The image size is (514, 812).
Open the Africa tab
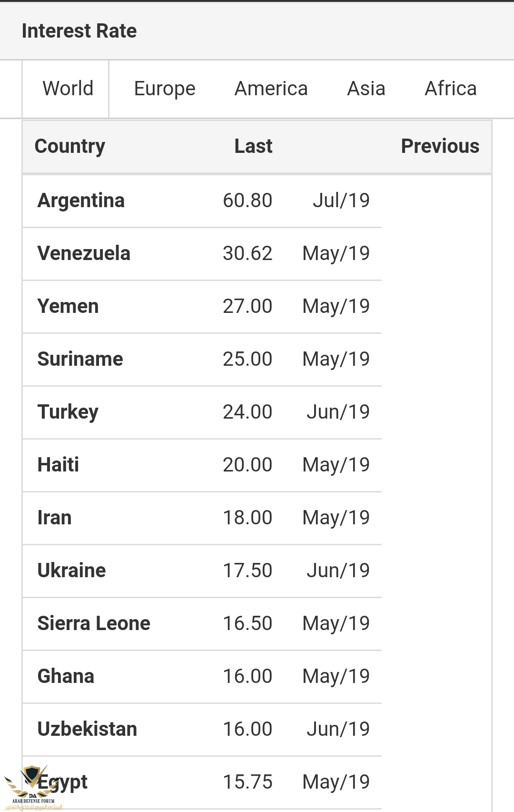pos(450,89)
